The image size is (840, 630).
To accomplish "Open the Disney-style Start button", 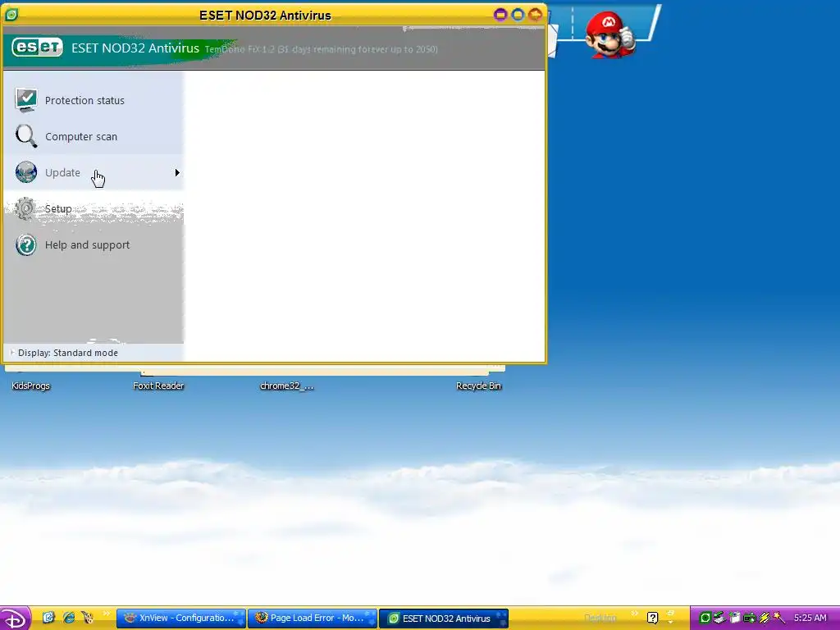I will pos(15,619).
